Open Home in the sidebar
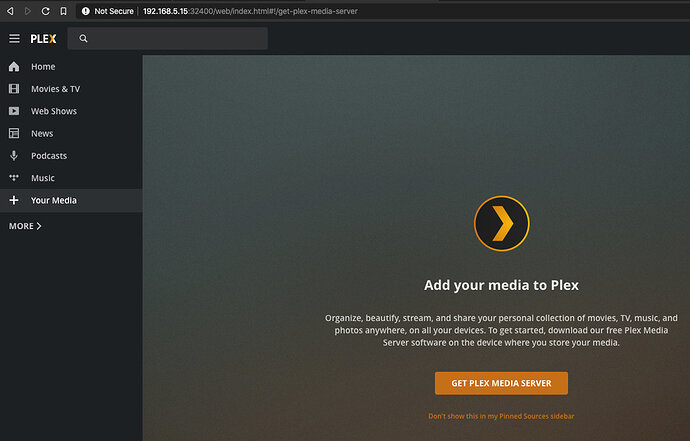This screenshot has height=441, width=690. pos(71,66)
